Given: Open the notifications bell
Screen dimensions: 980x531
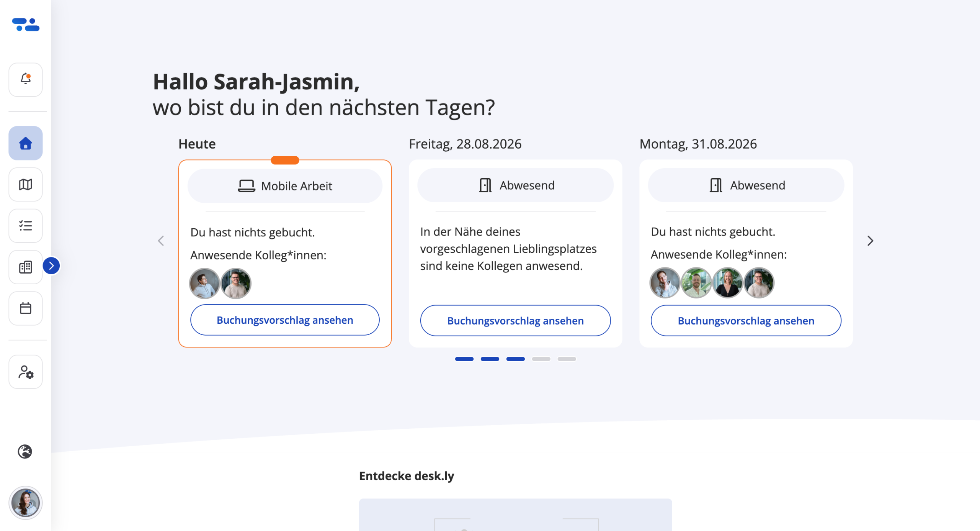Looking at the screenshot, I should point(26,80).
